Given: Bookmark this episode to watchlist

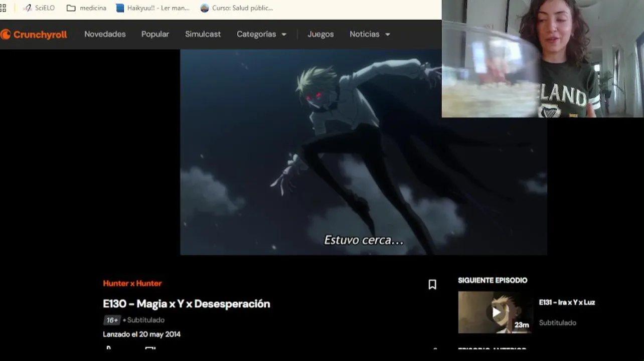Looking at the screenshot, I should [432, 284].
